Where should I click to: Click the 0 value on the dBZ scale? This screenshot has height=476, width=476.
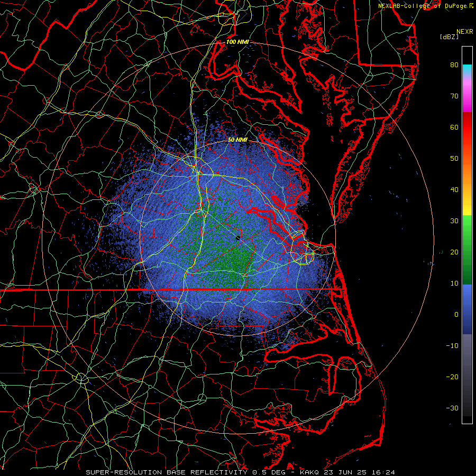coord(456,315)
